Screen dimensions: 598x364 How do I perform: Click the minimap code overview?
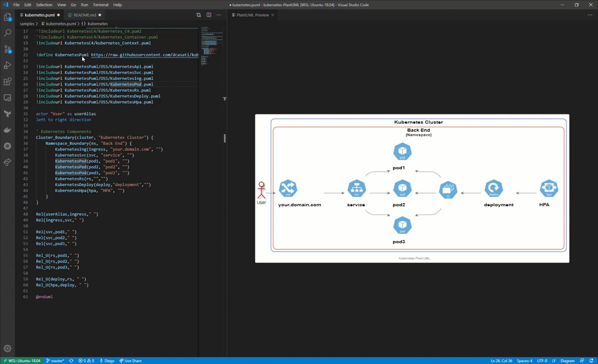point(211,45)
